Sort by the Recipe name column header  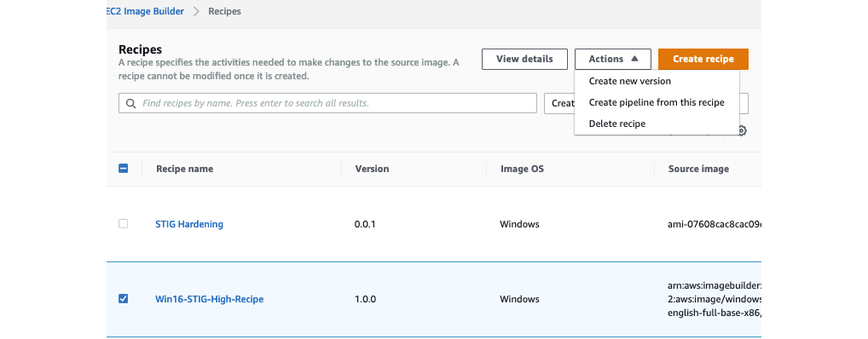point(184,169)
